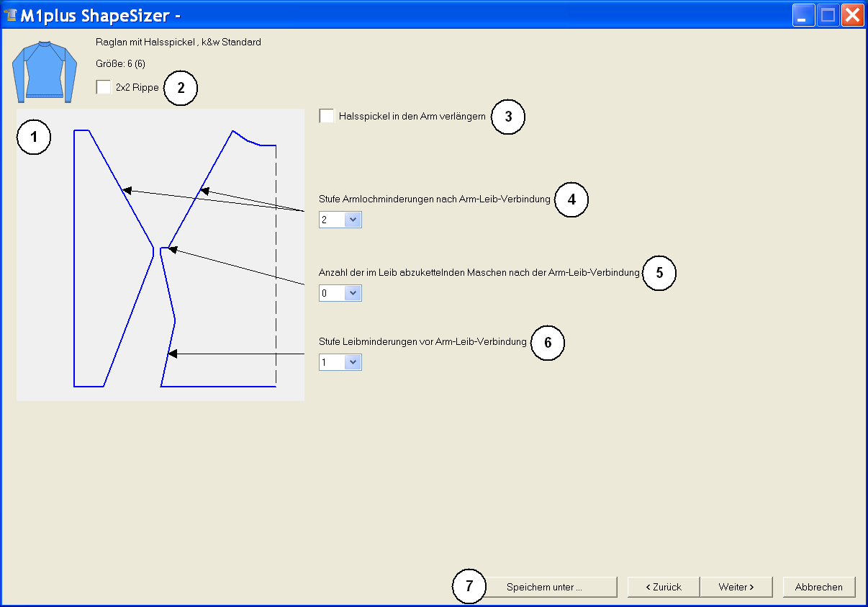
Task: Click callout number 3 beside Halsspickel option
Action: (508, 117)
